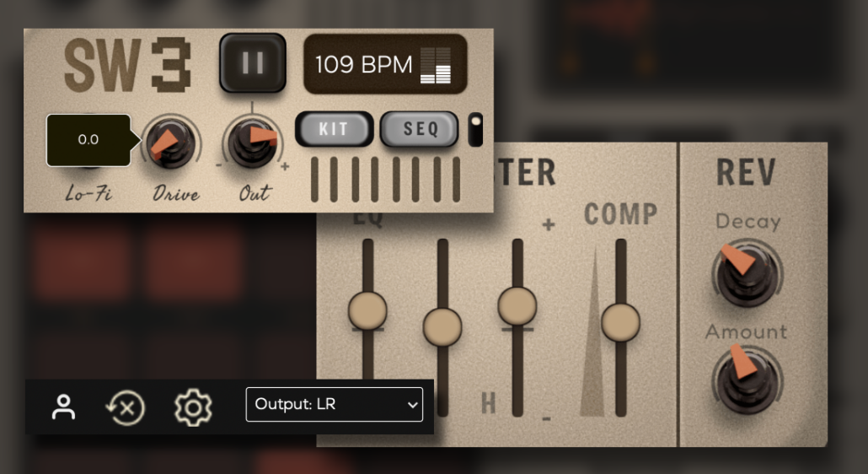Viewport: 868px width, 474px height.
Task: Open settings gear icon
Action: coord(193,407)
